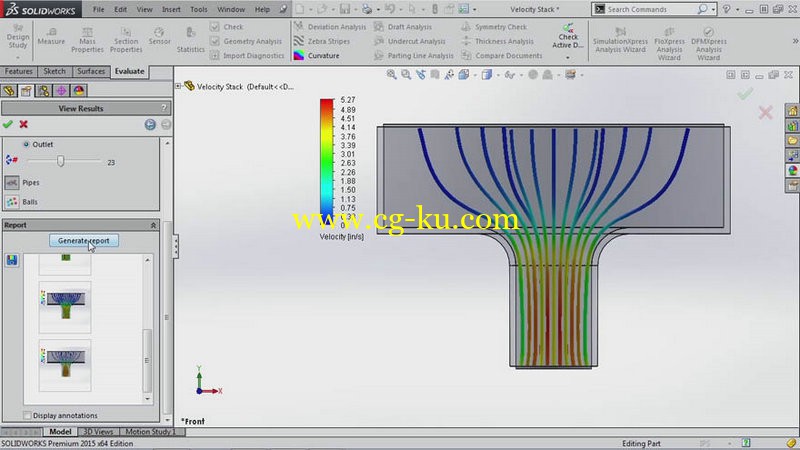Screen dimensions: 800x450
Task: Open View Results help question mark
Action: pos(164,108)
